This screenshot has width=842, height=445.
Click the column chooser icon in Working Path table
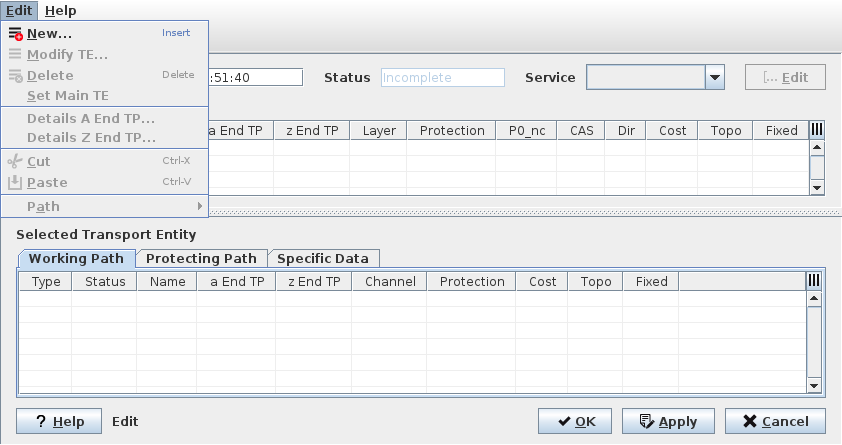tap(813, 281)
